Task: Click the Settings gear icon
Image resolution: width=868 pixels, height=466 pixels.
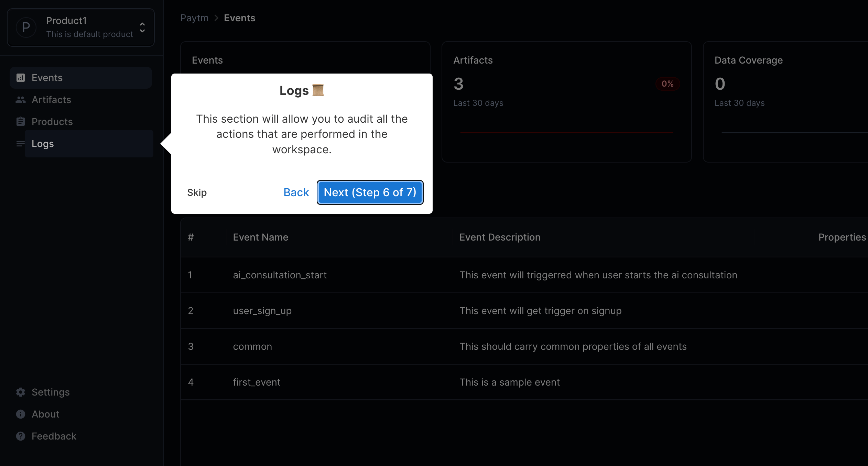Action: pos(21,392)
